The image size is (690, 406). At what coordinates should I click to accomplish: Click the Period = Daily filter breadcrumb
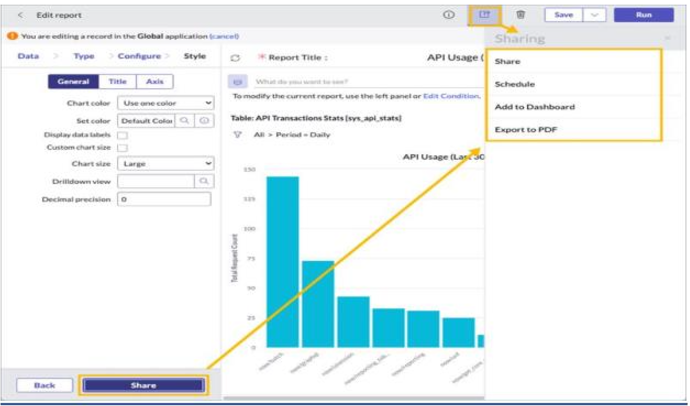pos(303,135)
